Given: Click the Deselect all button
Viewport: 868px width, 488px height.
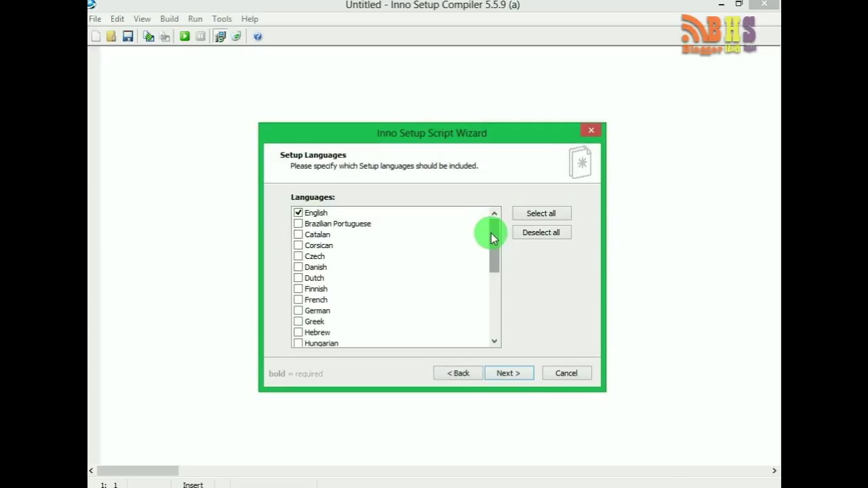Looking at the screenshot, I should point(541,232).
